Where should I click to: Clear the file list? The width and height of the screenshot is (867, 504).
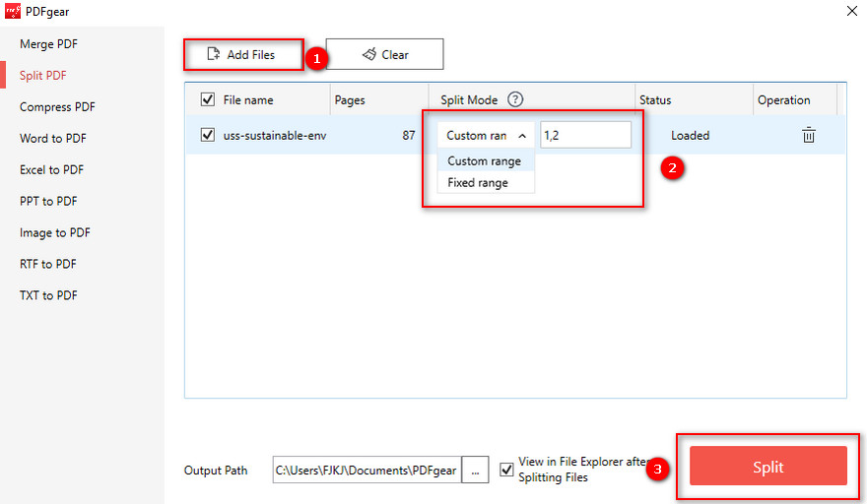(385, 54)
